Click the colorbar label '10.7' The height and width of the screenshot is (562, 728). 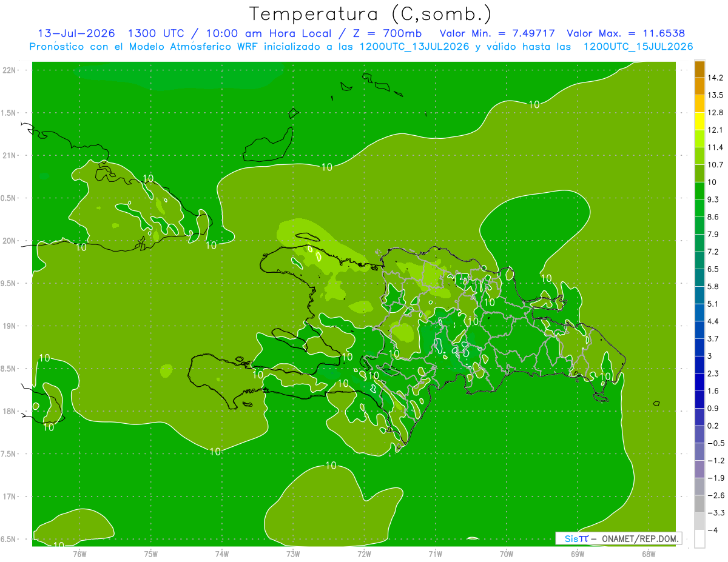coord(716,164)
